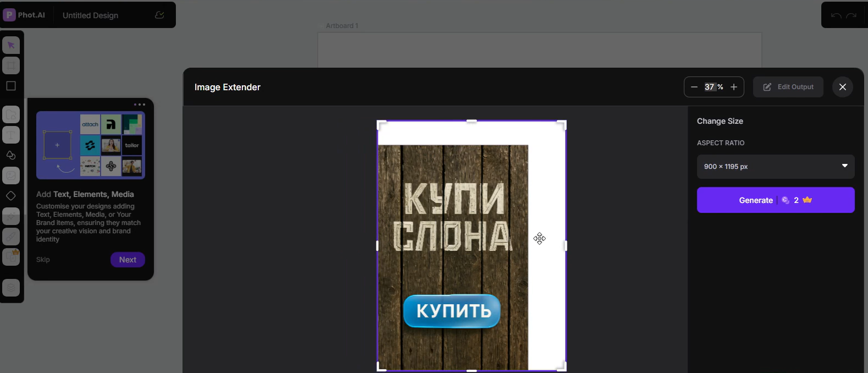
Task: Click the Artboard 1 label
Action: tap(342, 26)
